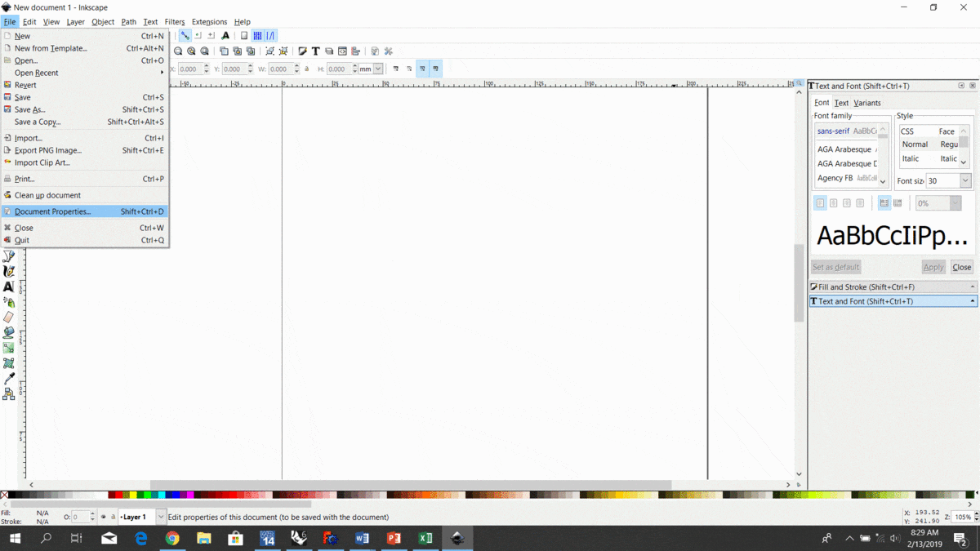Select the Paint Bucket fill tool
Screen dimensions: 980x551
[x=9, y=333]
